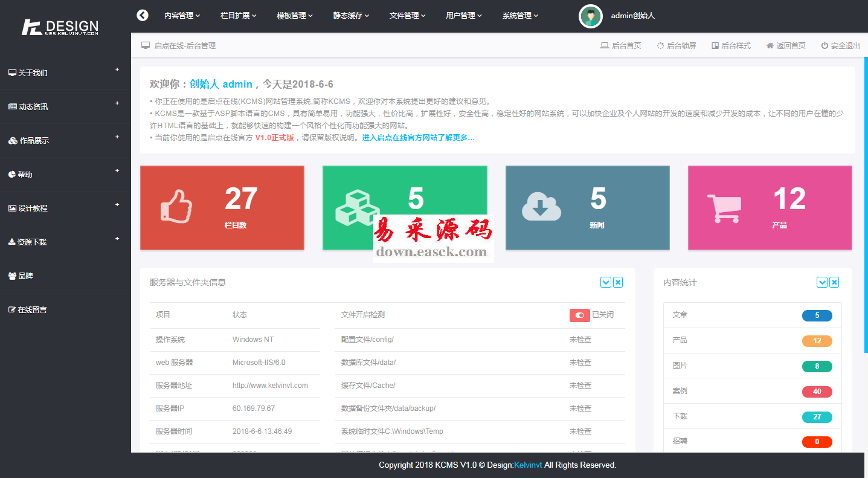Click the monitor icon in breadcrumb bar

(x=146, y=45)
